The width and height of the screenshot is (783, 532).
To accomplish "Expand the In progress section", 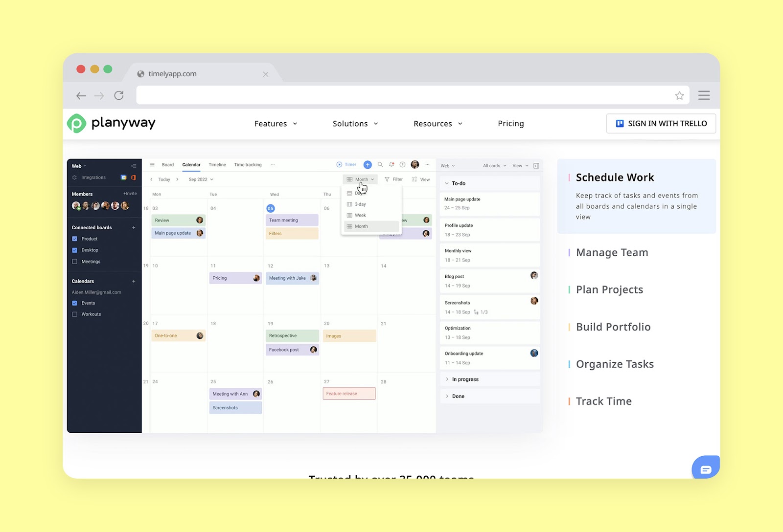I will [448, 378].
